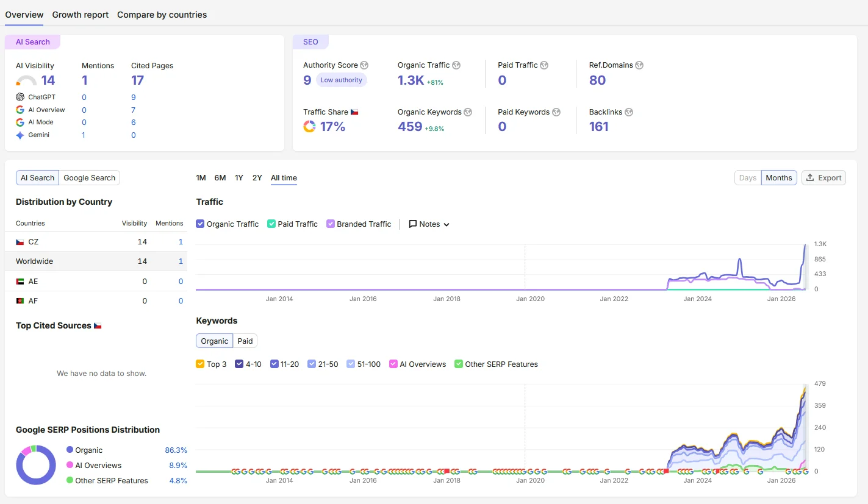Click the globe icon beside Authority Score
868x504 pixels.
tap(364, 65)
